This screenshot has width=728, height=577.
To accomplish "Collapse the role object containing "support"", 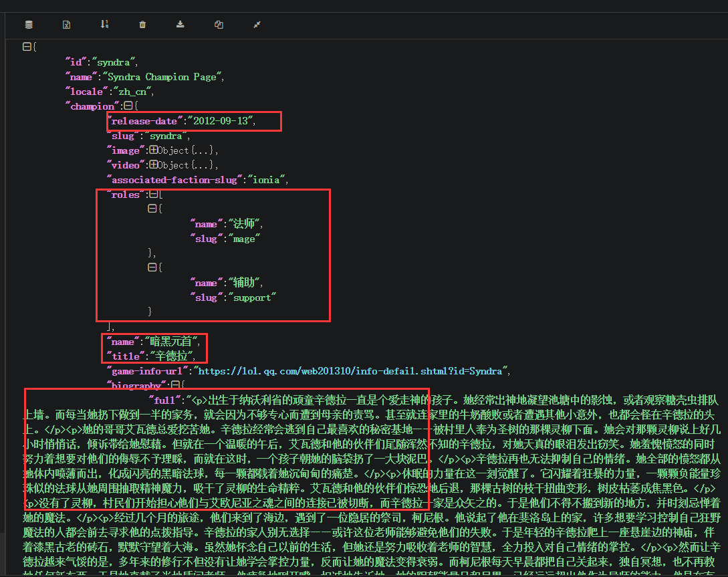I will coord(152,267).
